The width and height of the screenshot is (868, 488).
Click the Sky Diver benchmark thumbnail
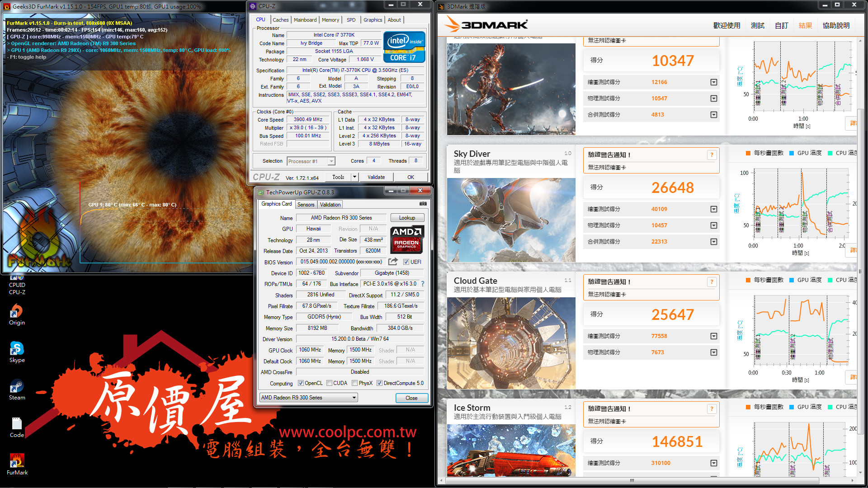click(511, 220)
